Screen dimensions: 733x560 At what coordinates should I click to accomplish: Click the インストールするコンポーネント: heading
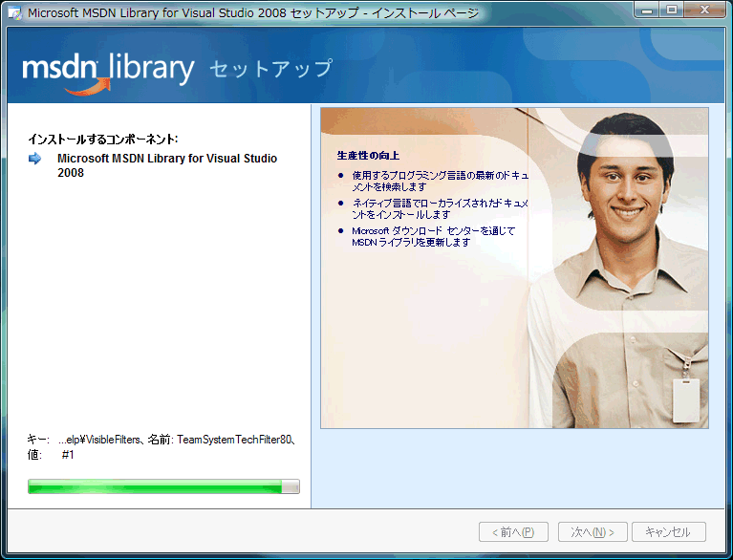(x=103, y=139)
